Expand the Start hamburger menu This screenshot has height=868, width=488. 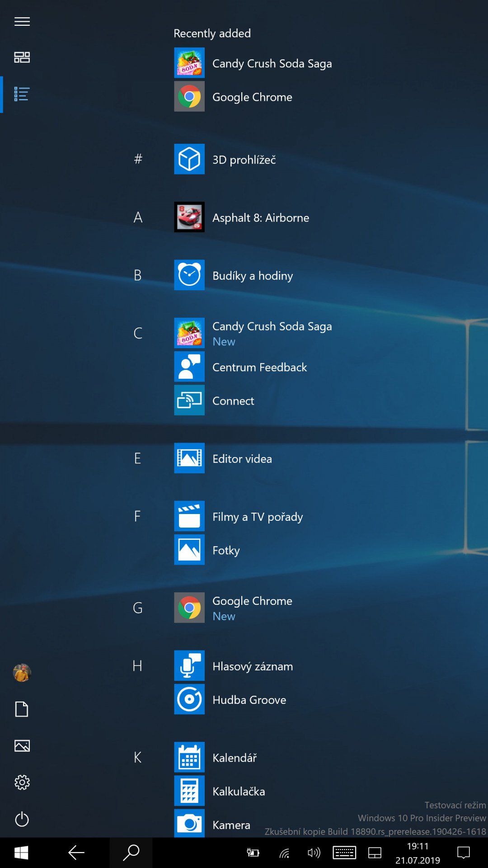tap(22, 21)
